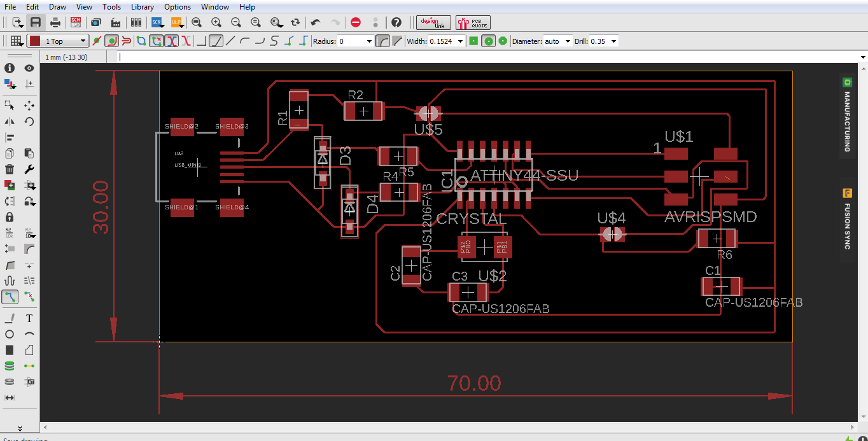Open the Library menu
The width and height of the screenshot is (868, 441).
point(142,7)
